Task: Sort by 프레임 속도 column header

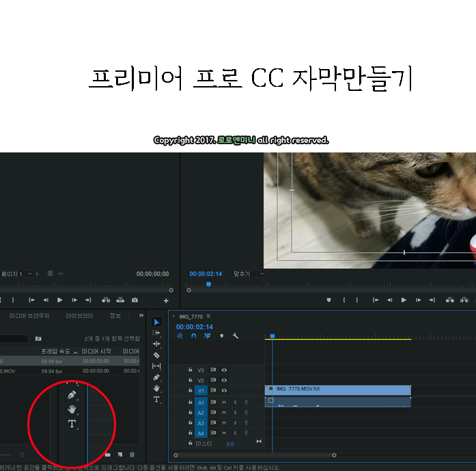Action: point(56,351)
